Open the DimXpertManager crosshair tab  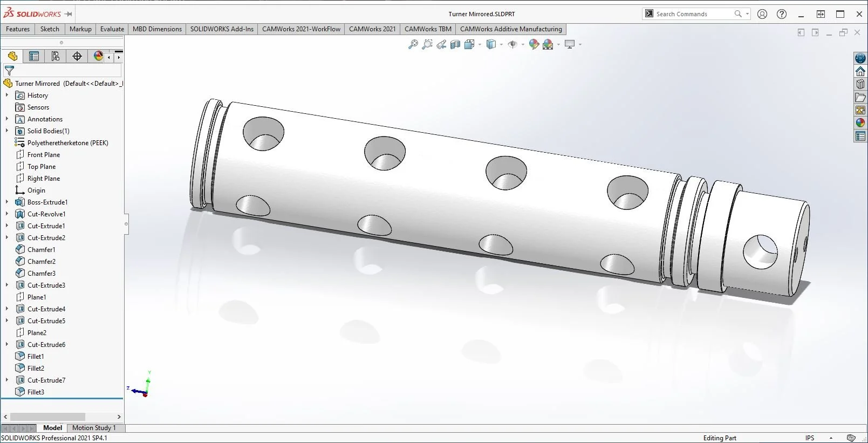(x=77, y=56)
